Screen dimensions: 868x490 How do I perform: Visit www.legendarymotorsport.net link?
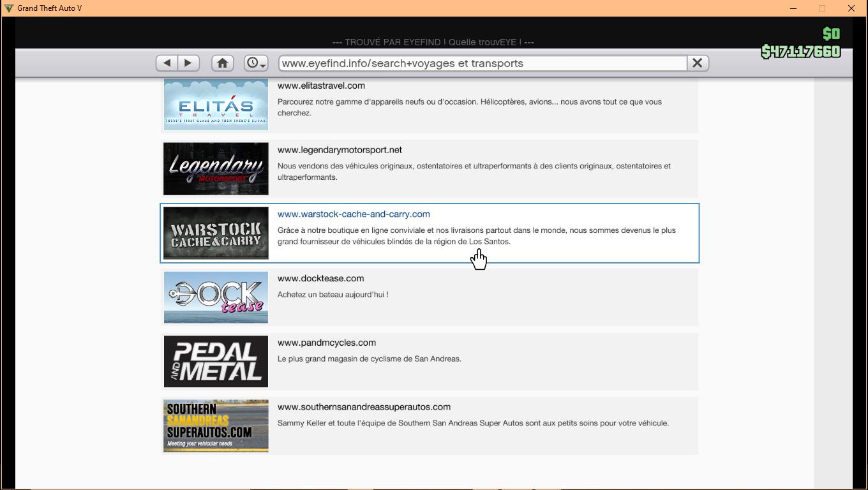pos(340,150)
